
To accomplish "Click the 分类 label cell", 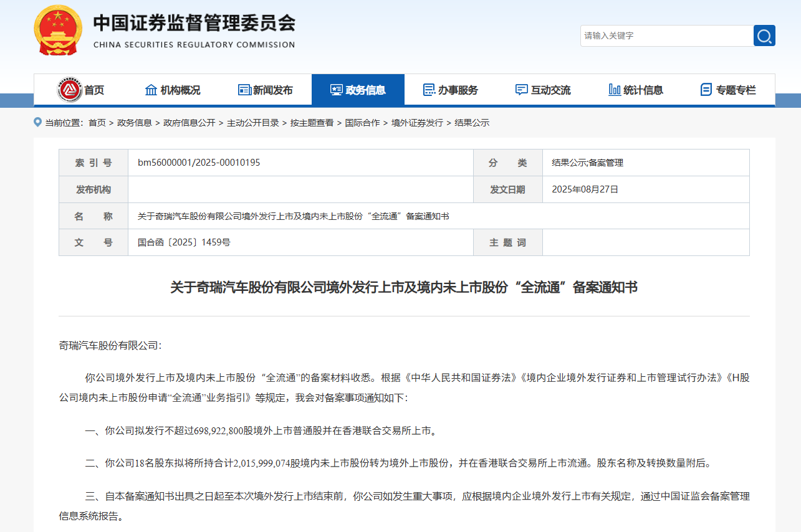I will point(507,163).
